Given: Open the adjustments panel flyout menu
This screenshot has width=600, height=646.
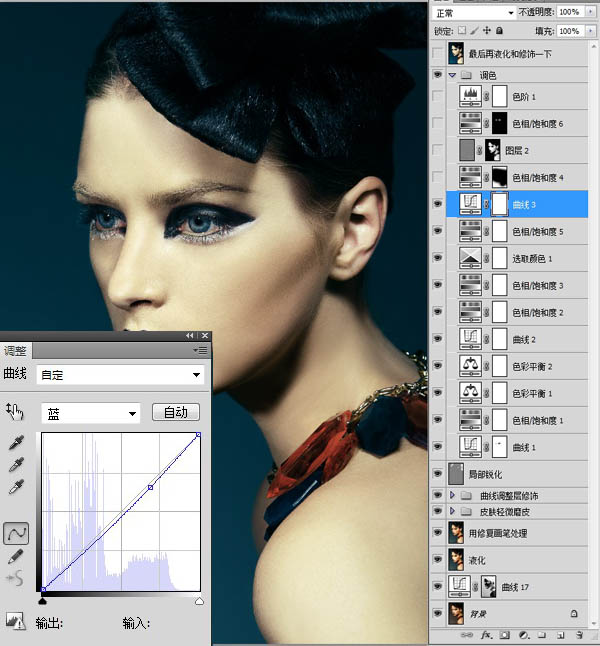Looking at the screenshot, I should 200,351.
